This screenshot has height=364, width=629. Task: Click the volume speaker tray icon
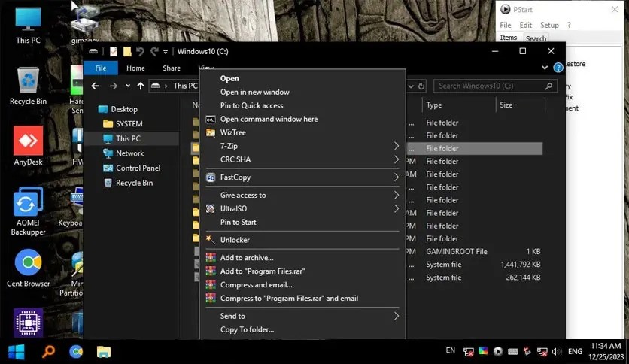click(x=556, y=351)
